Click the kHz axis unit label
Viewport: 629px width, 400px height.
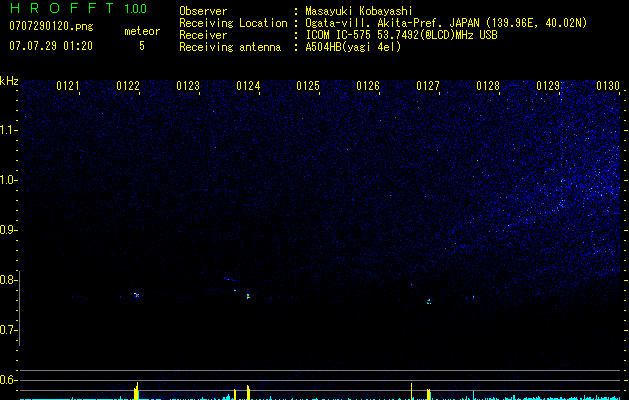(9, 81)
